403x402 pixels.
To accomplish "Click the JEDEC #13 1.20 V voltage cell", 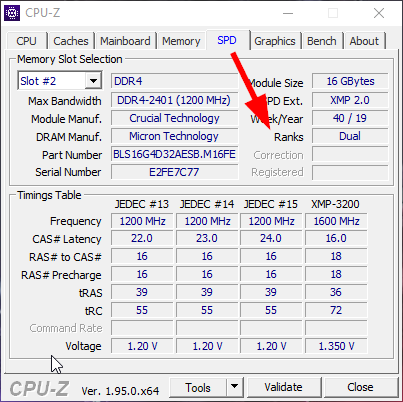I will [142, 346].
